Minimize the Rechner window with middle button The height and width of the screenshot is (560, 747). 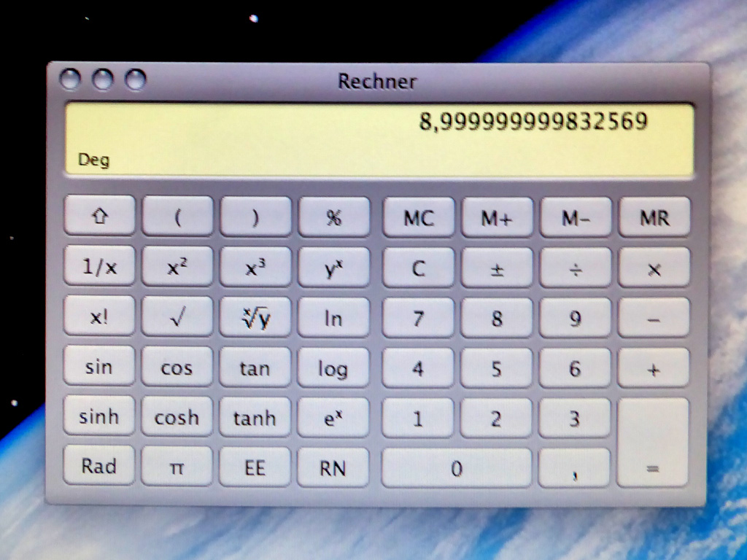tap(102, 79)
